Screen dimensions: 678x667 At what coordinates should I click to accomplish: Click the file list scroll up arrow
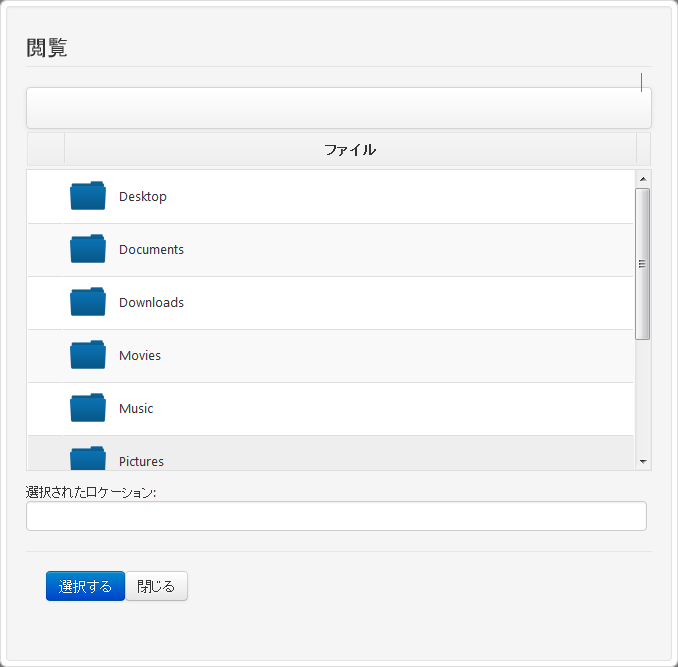pos(643,179)
